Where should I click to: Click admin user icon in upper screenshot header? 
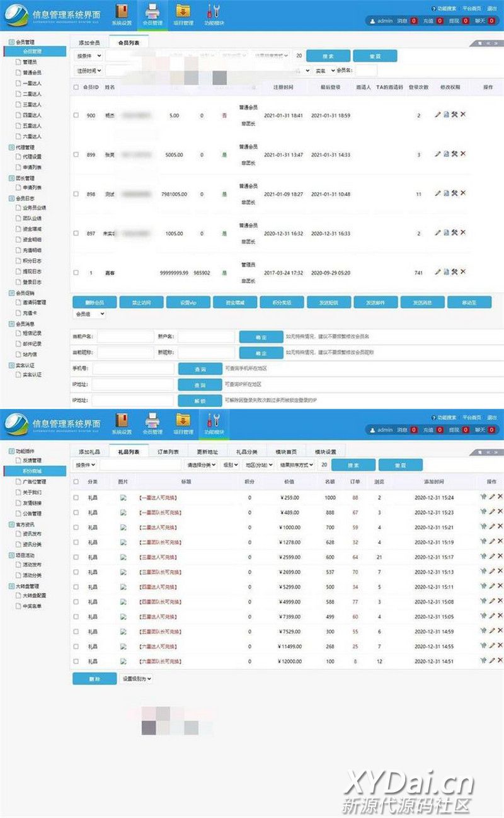372,21
